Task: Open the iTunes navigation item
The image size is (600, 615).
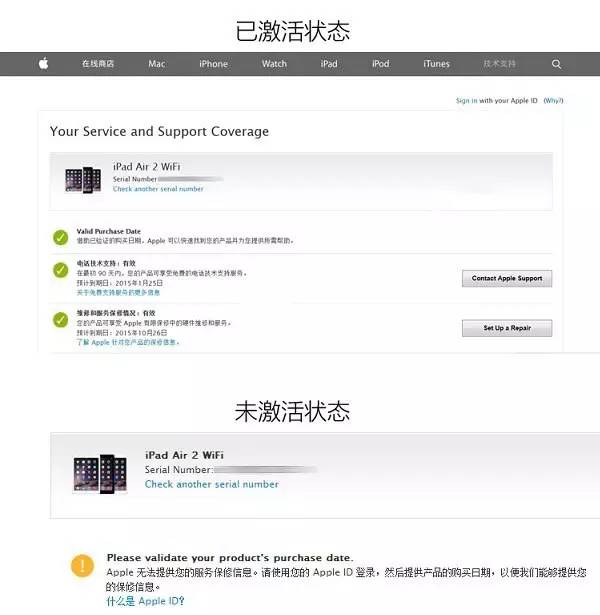Action: coord(436,64)
